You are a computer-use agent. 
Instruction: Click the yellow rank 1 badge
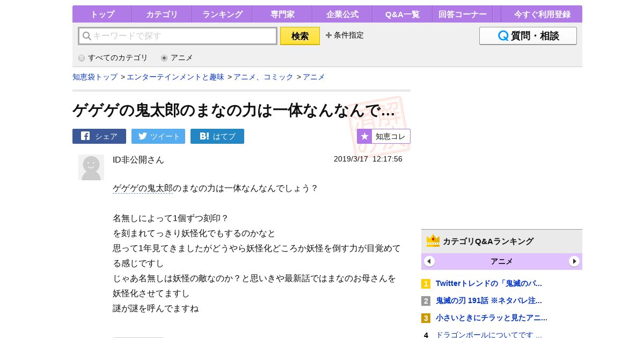(x=426, y=284)
